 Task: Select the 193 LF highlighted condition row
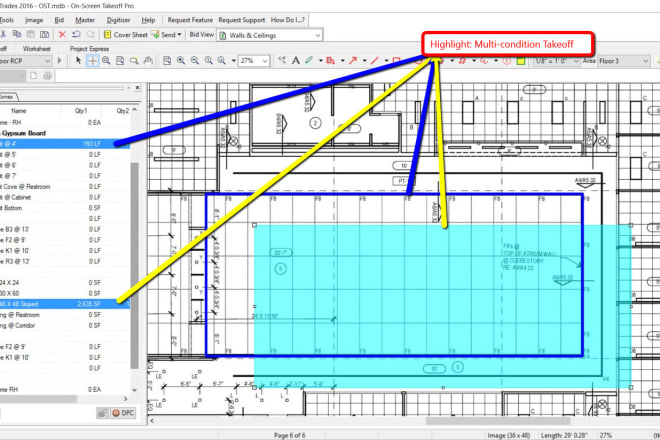tap(65, 144)
